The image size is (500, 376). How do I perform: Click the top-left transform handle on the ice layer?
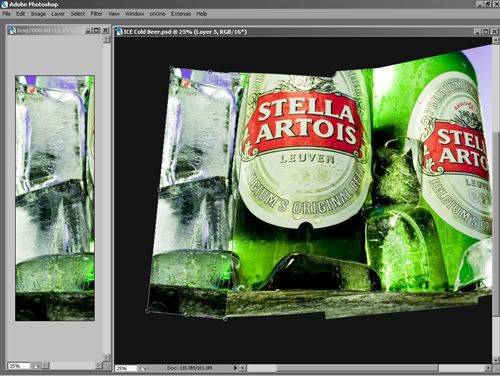click(x=171, y=68)
